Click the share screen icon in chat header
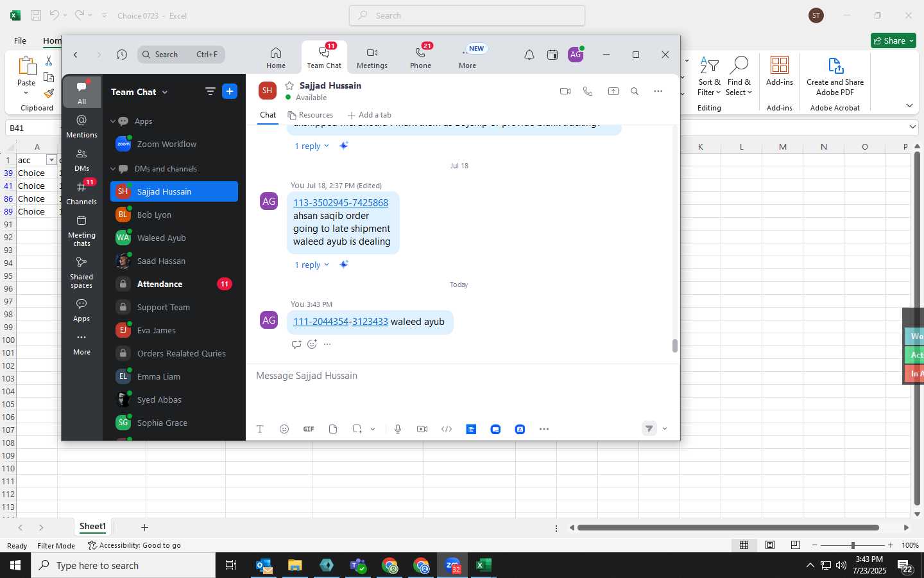 [x=613, y=91]
